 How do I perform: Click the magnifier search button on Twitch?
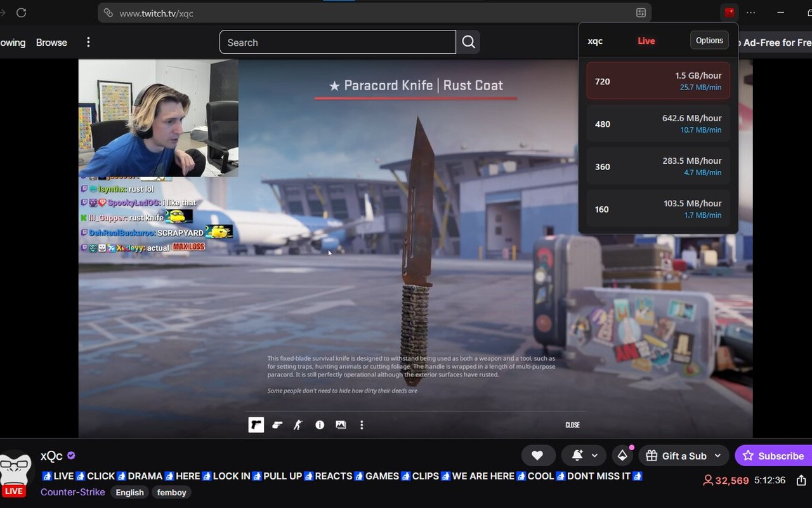pyautogui.click(x=468, y=42)
